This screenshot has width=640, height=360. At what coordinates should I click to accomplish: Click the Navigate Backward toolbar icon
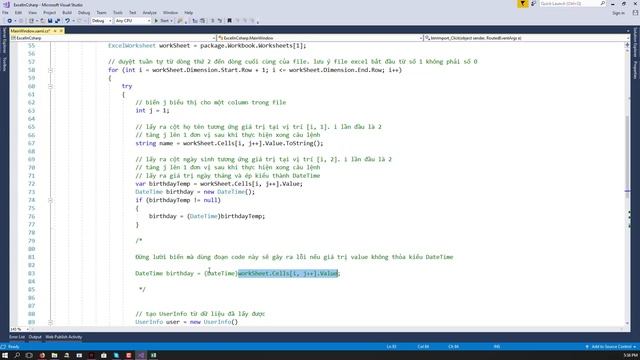pyautogui.click(x=9, y=20)
